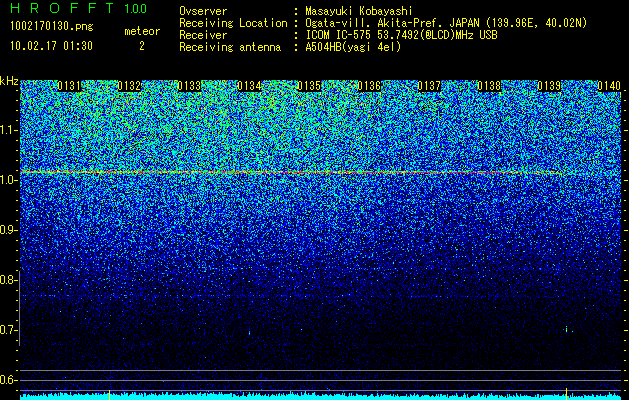Click the Ovserver label
The image size is (629, 400).
[203, 11]
